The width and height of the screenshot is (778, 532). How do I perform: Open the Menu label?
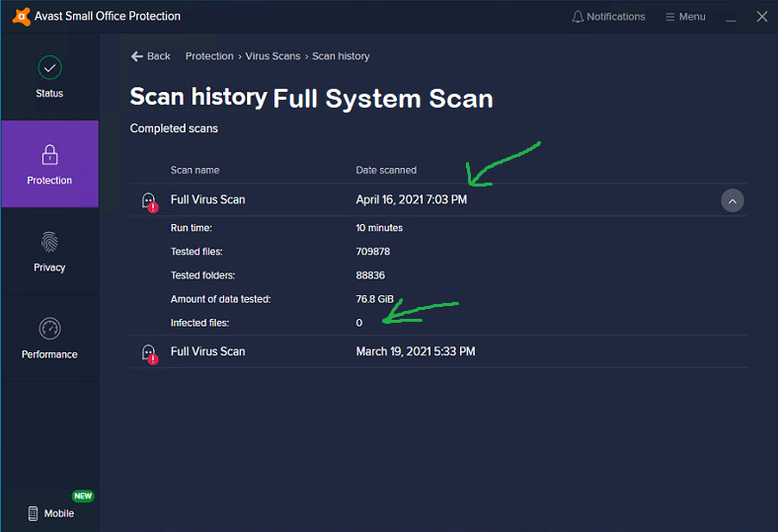click(x=692, y=17)
